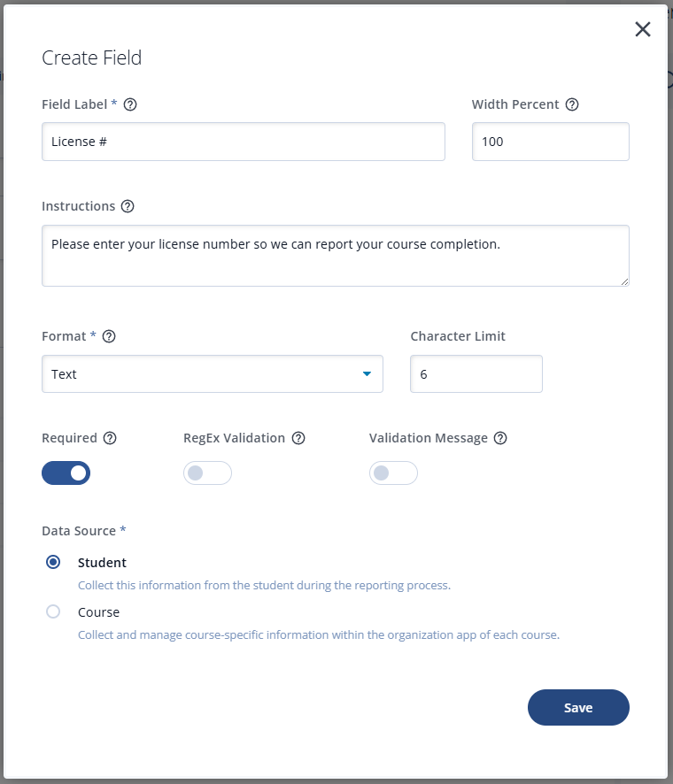Choose the Course data source option
Viewport: 673px width, 784px height.
click(x=53, y=611)
